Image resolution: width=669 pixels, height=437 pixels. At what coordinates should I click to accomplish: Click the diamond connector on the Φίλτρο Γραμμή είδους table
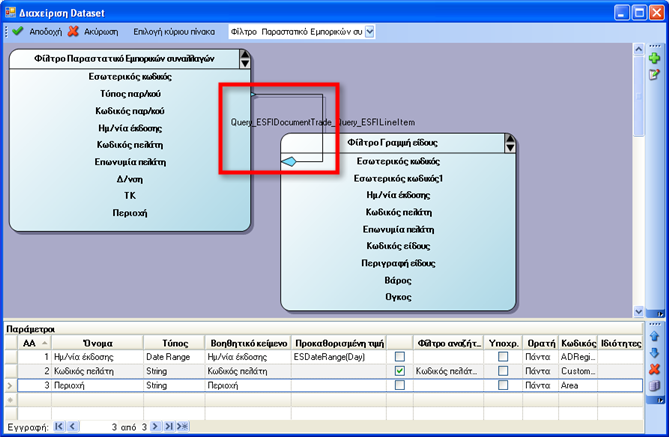click(x=289, y=162)
